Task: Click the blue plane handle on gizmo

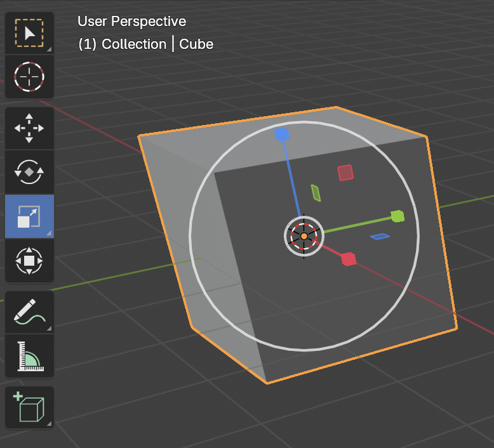Action: click(x=380, y=237)
